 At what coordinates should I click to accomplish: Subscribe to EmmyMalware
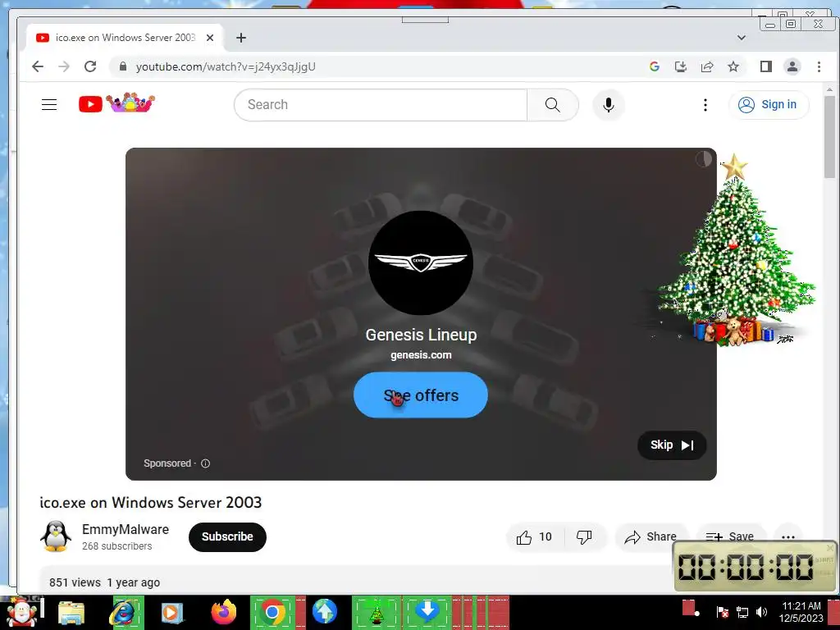tap(227, 536)
